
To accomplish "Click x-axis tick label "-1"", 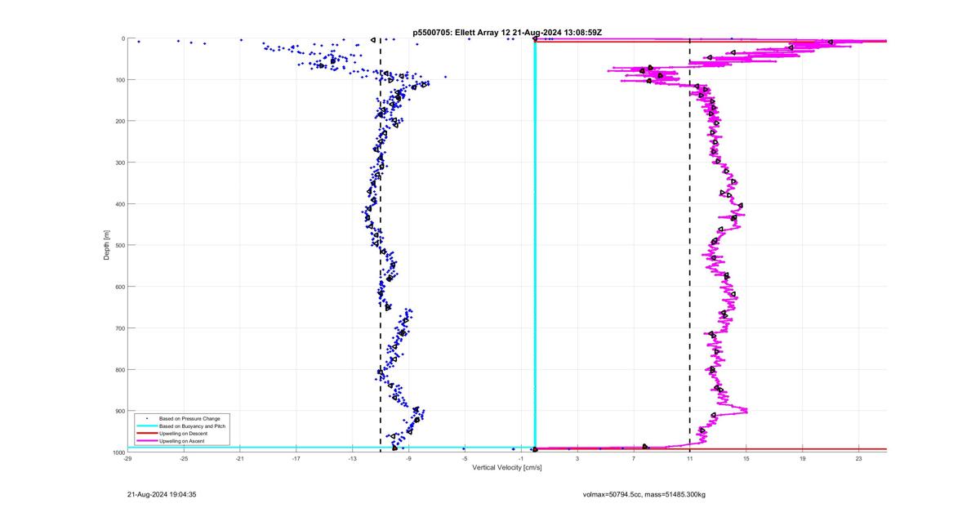I will (521, 458).
